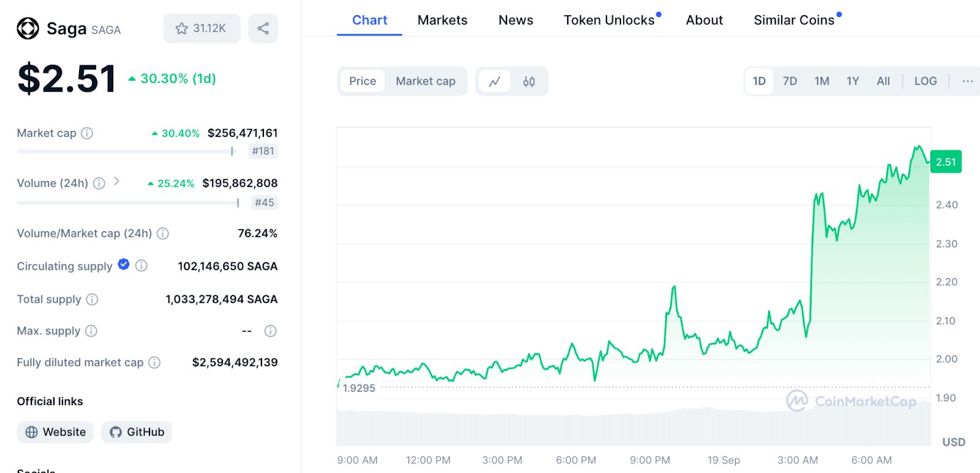Screen dimensions: 980x473
Task: Click Fully diluted market cap info icon
Action: point(155,362)
